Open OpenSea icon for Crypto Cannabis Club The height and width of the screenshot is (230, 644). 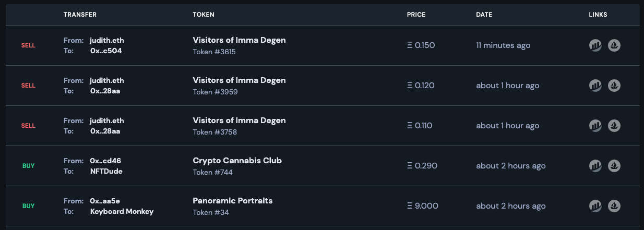tap(614, 166)
